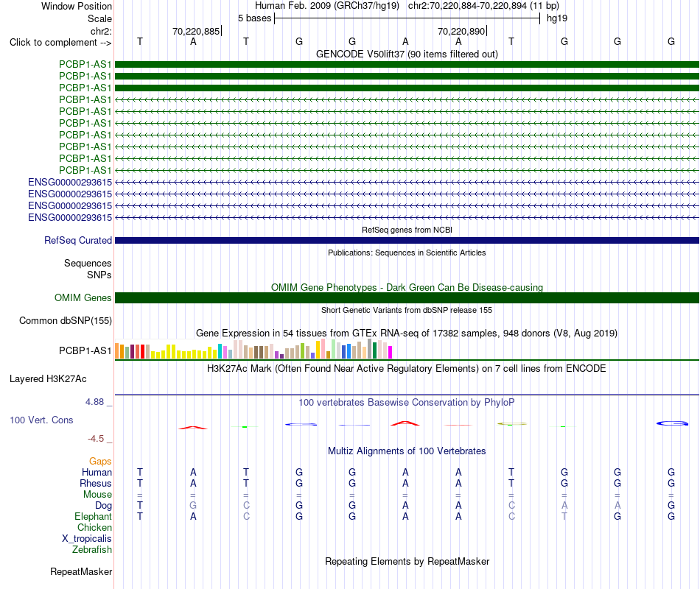
Task: Select the OMIM Genes dark green bar
Action: click(407, 297)
